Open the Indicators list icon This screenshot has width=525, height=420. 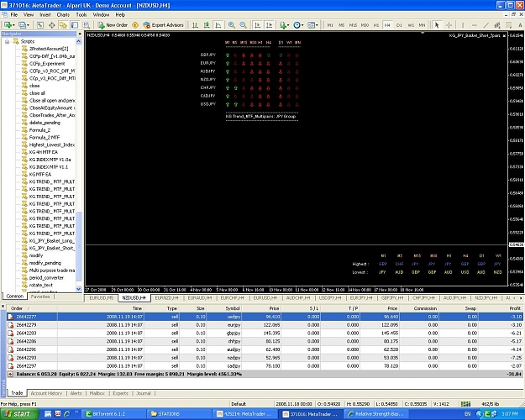point(283,25)
